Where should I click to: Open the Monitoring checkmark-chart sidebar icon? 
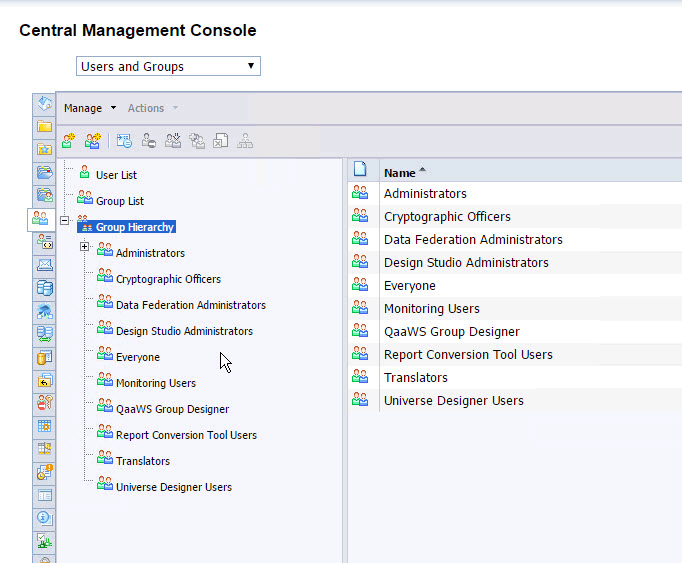[44, 541]
